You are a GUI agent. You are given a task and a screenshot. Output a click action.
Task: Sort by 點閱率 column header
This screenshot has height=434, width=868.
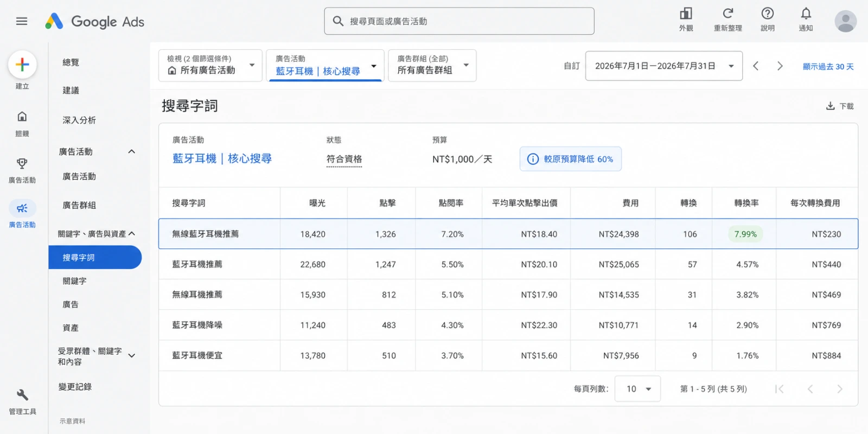tap(451, 203)
